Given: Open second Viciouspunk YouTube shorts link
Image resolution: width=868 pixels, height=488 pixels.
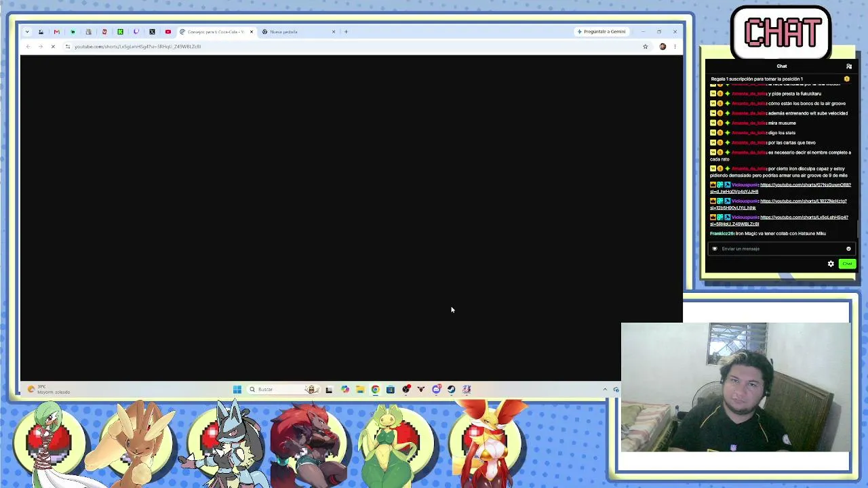Looking at the screenshot, I should [778, 205].
